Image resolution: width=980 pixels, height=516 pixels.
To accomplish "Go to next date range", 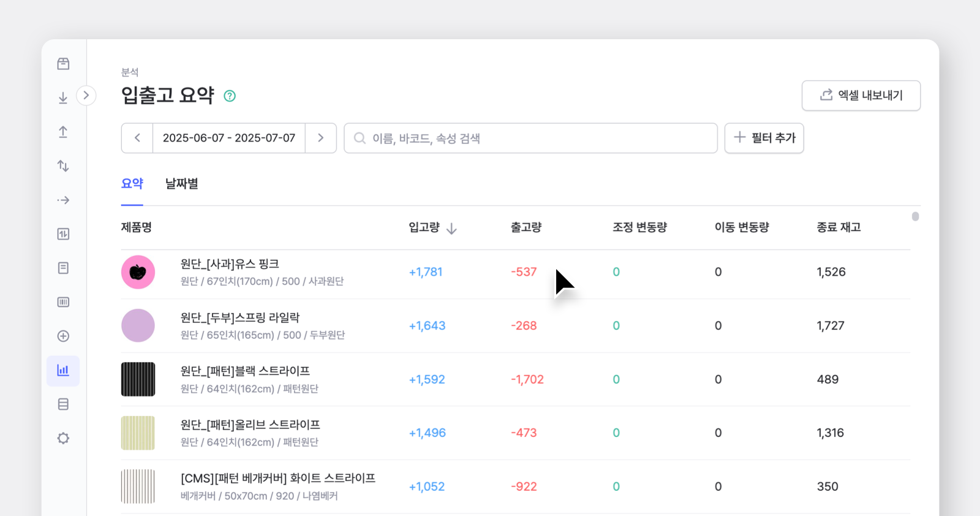I will (x=320, y=138).
